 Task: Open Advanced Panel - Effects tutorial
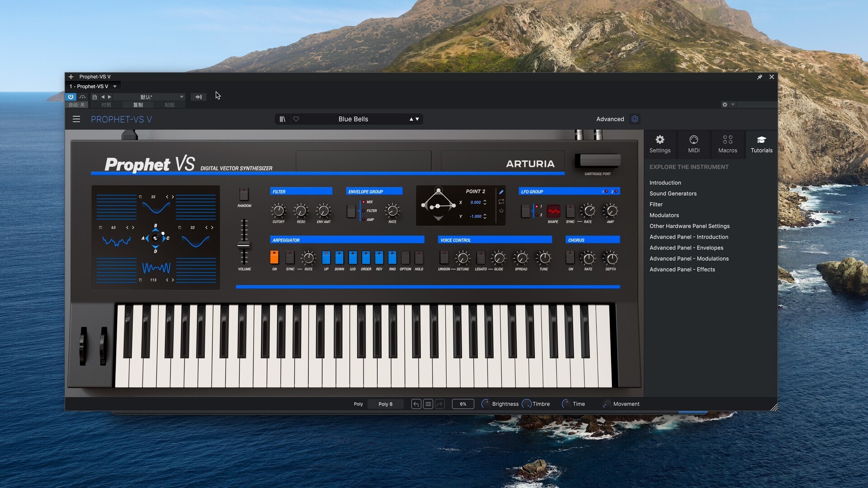click(682, 269)
